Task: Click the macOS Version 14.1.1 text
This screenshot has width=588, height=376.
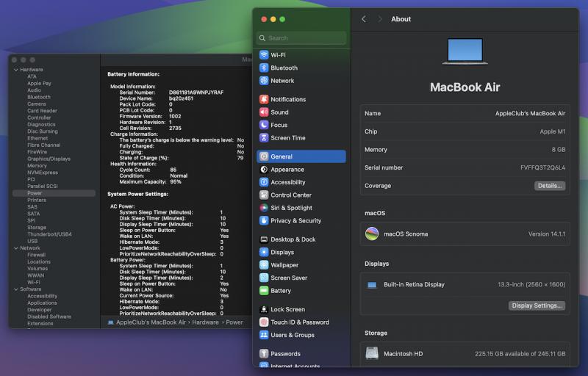Action: (x=547, y=234)
